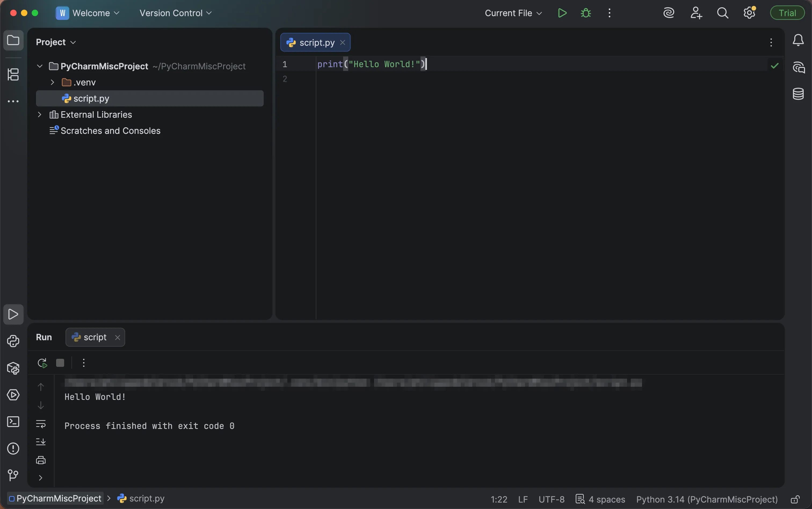Toggle the Run tool window sidebar icon

coord(13,314)
